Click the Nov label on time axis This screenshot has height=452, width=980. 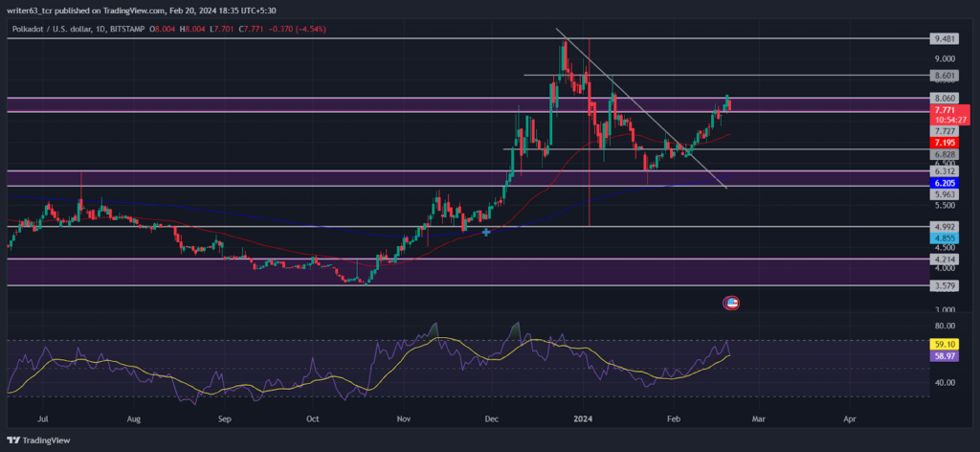404,418
